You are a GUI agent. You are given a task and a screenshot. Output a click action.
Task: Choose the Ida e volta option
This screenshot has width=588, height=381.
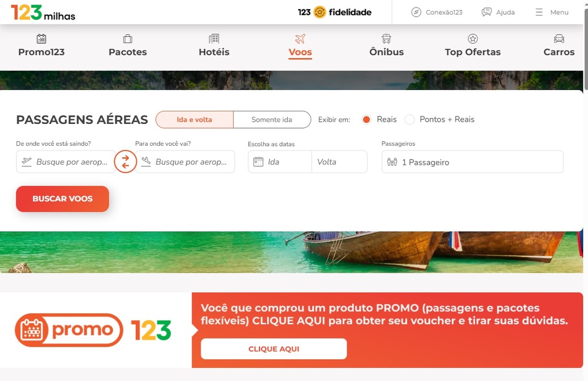click(195, 119)
